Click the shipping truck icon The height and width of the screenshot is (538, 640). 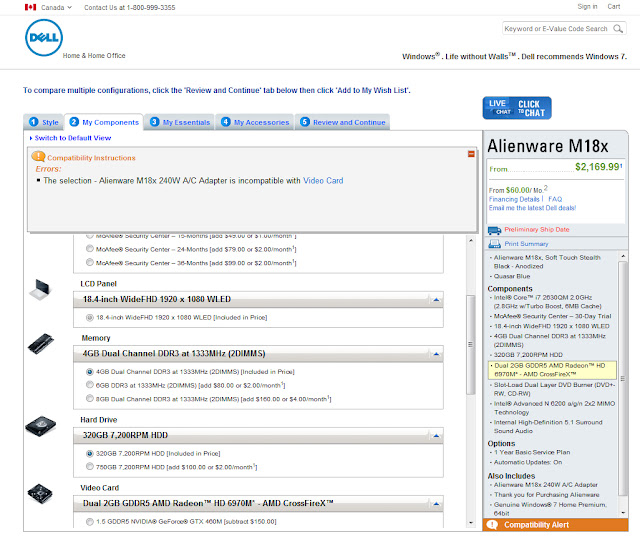pos(494,230)
